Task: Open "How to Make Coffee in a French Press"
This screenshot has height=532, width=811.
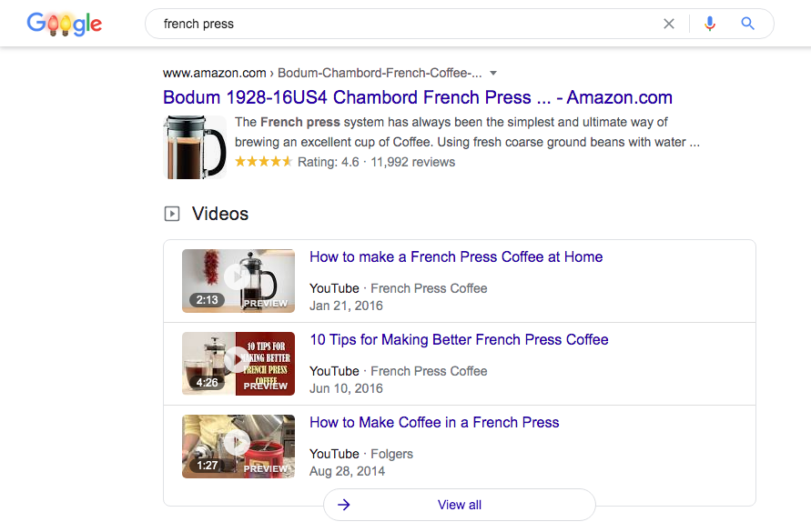Action: [x=434, y=422]
